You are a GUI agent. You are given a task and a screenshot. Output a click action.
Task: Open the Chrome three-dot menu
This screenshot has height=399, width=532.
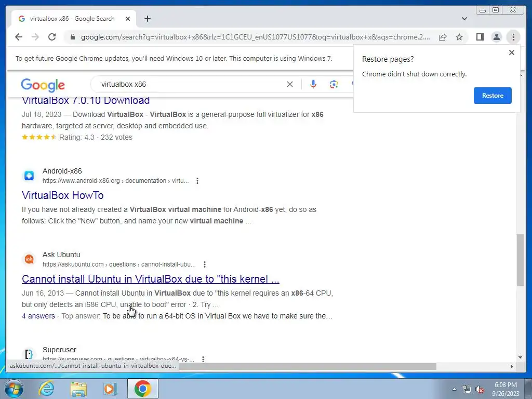pos(513,37)
